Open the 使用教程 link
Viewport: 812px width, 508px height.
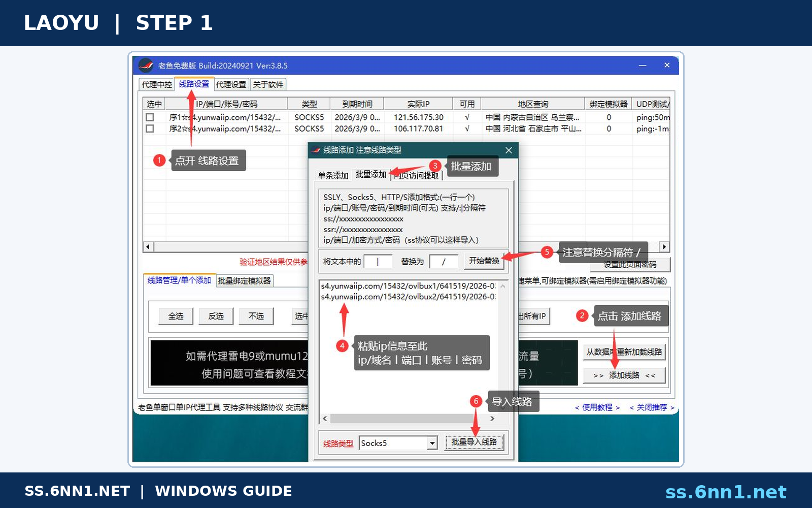597,407
